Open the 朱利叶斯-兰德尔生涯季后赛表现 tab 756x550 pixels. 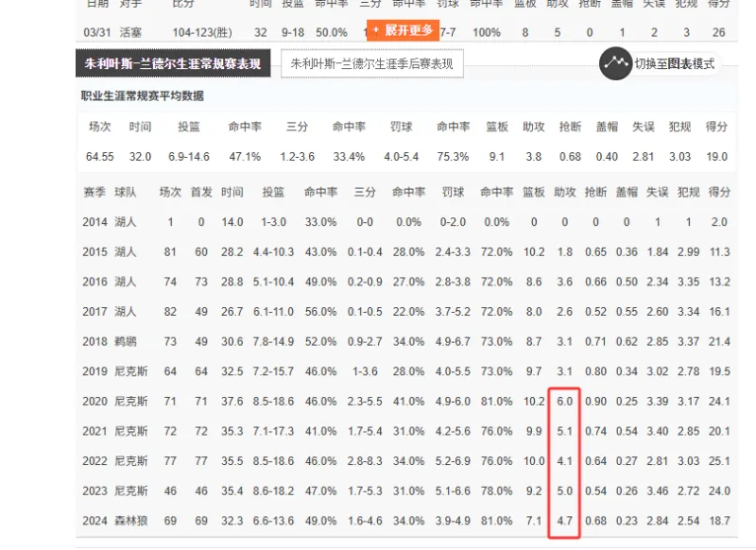(371, 63)
